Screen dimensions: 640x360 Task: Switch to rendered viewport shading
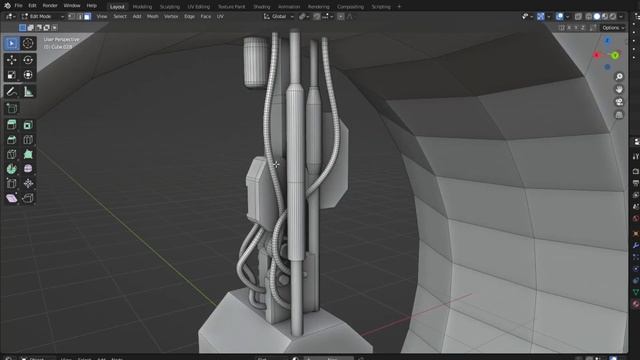click(x=613, y=17)
